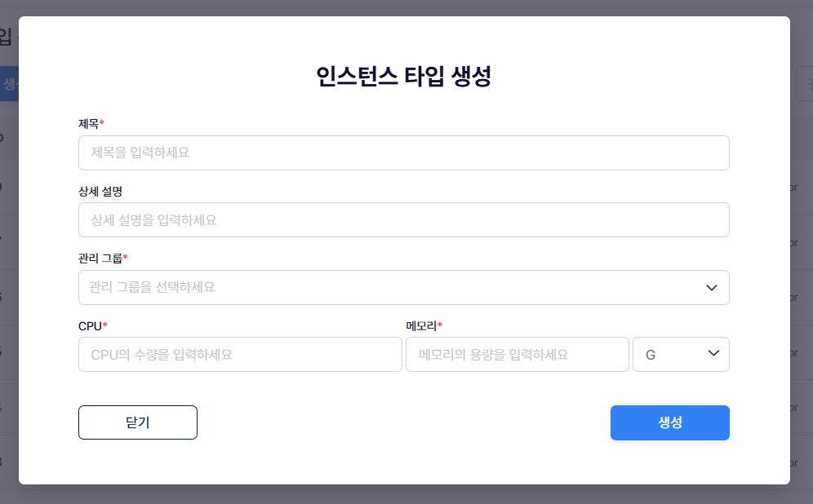The image size is (813, 504).
Task: Select the CPU quantity input box
Action: (240, 355)
